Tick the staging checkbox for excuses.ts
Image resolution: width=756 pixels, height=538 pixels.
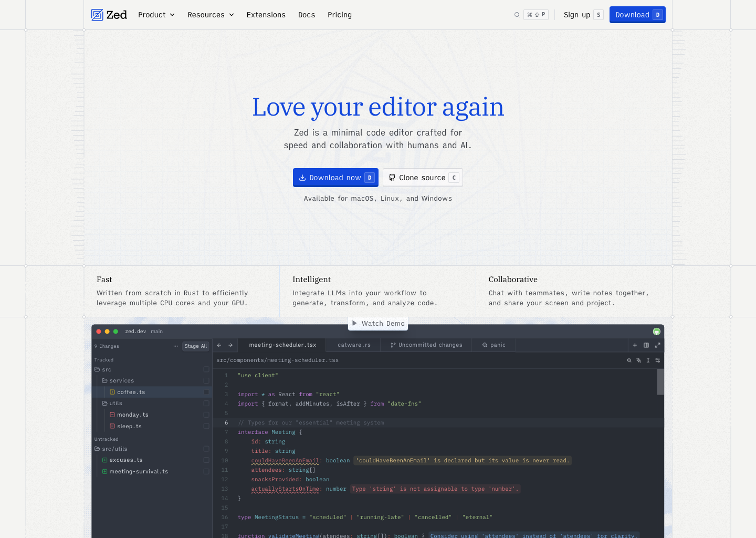pos(206,460)
